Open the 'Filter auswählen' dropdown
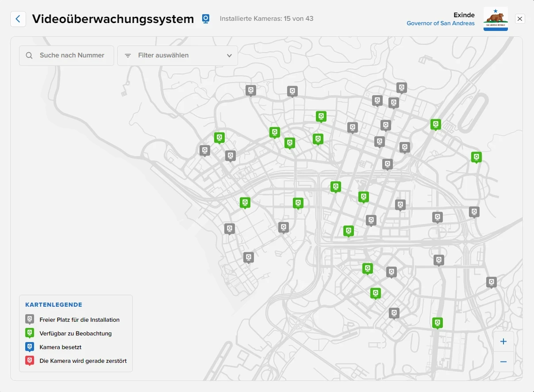 177,56
